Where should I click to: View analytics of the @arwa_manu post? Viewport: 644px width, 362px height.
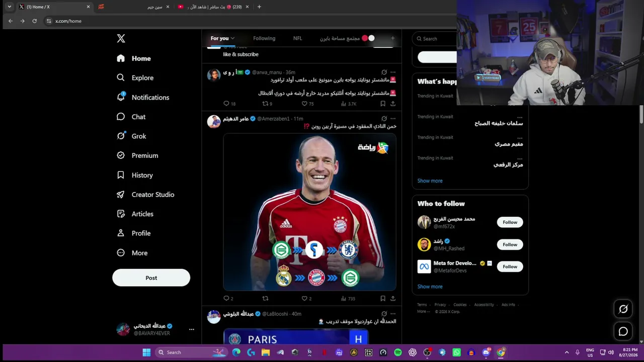(349, 104)
